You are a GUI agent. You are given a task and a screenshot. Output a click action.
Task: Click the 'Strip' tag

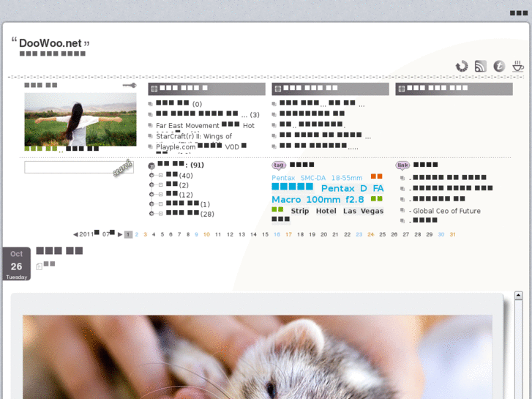300,211
